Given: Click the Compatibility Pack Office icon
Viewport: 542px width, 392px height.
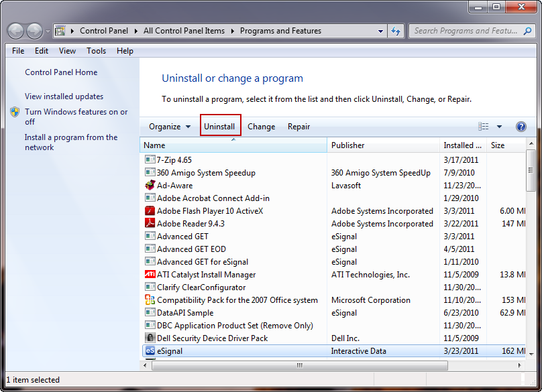Looking at the screenshot, I should click(150, 300).
